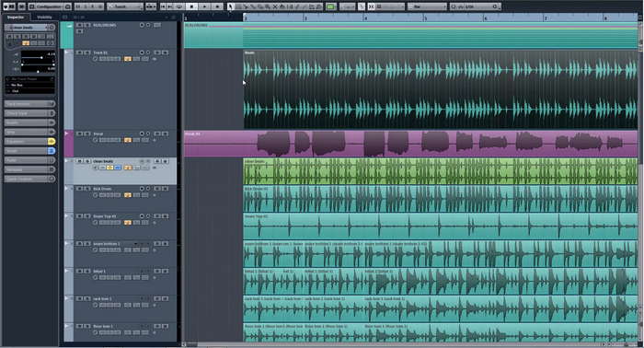This screenshot has height=348, width=644.
Task: Select the hihat 1 track name
Action: [99, 272]
